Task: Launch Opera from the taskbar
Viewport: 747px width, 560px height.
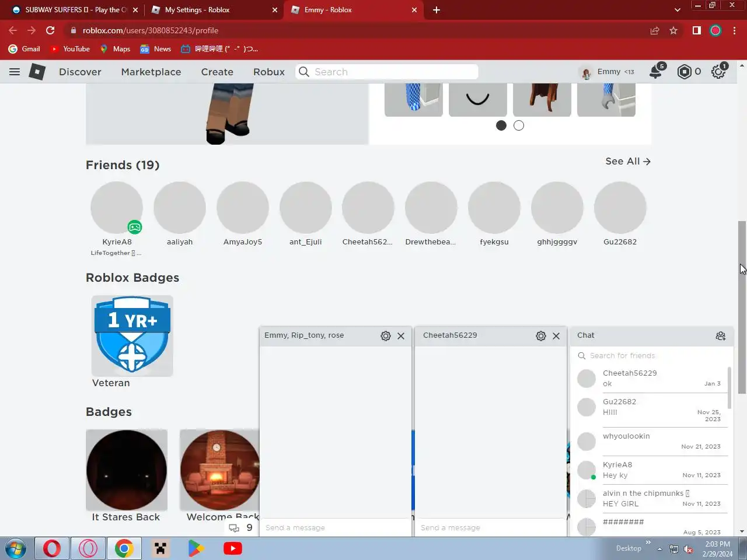Action: click(x=52, y=549)
